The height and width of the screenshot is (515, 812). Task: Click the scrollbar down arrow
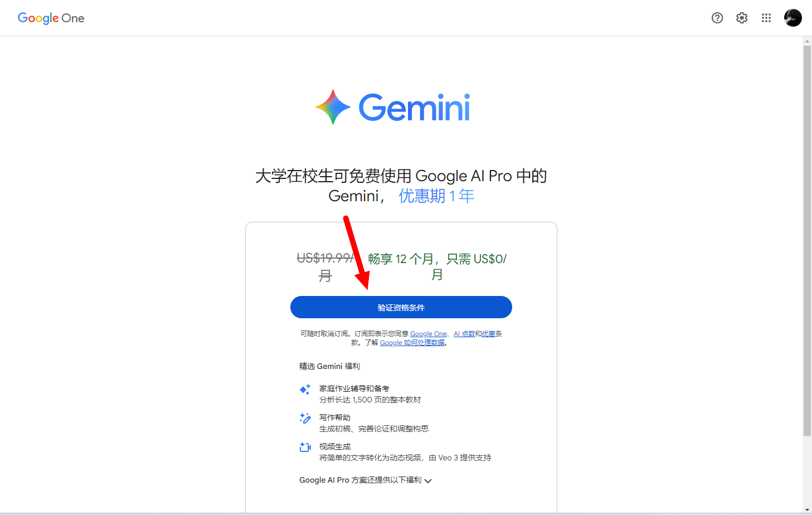click(x=807, y=509)
